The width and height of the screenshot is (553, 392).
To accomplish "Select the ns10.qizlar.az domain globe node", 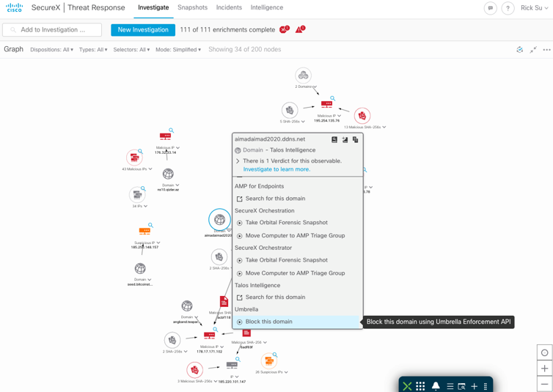I will pyautogui.click(x=168, y=174).
